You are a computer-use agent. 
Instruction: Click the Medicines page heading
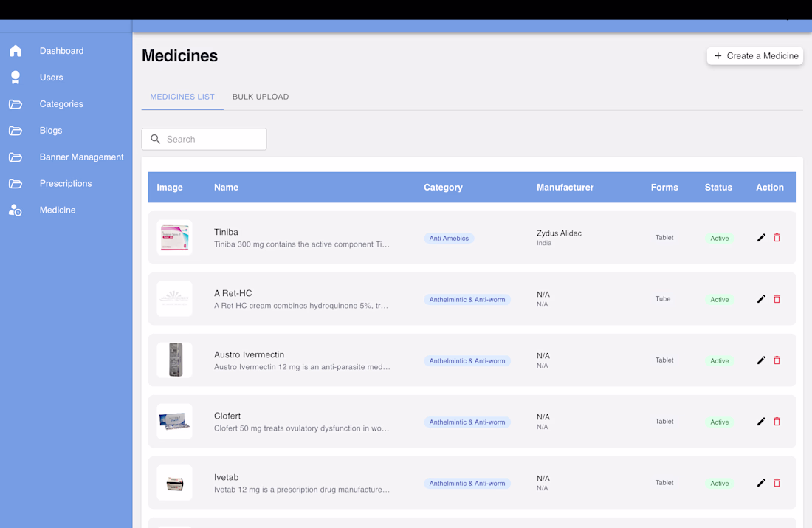[179, 56]
